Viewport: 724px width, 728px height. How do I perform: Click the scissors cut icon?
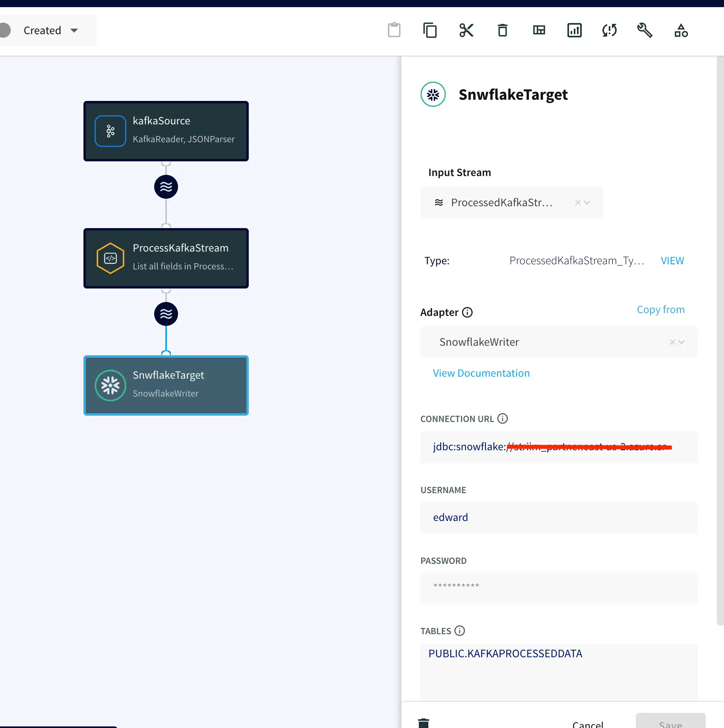coord(466,30)
